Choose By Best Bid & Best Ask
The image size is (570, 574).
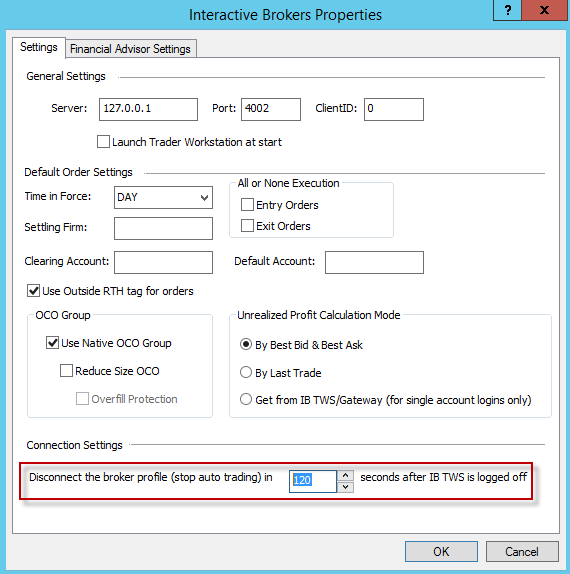pos(246,344)
